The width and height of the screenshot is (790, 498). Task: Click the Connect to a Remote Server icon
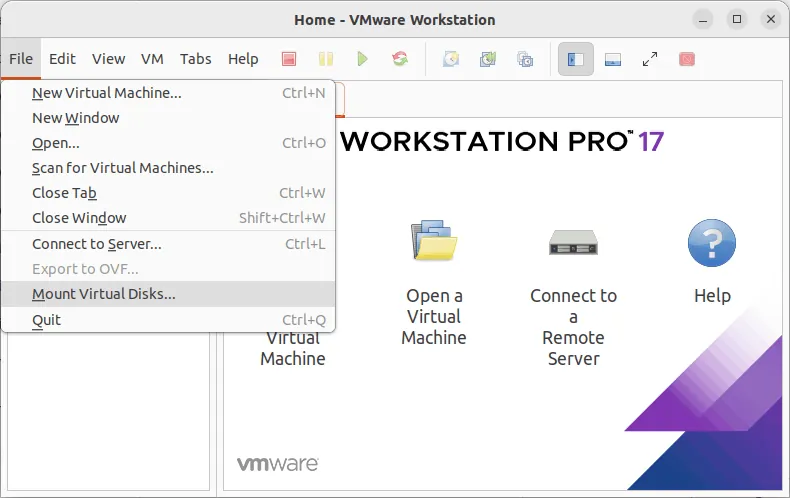[x=573, y=242]
